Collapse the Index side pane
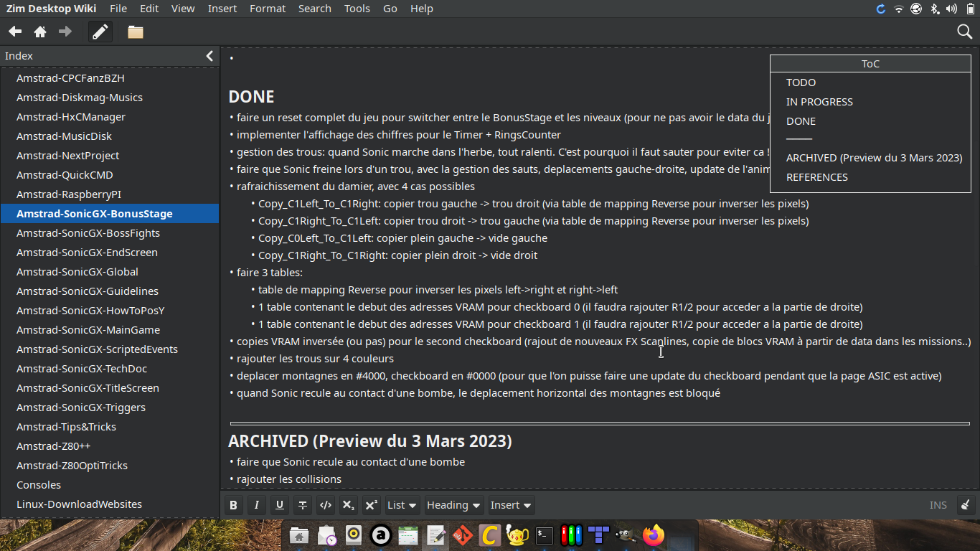 coord(209,56)
